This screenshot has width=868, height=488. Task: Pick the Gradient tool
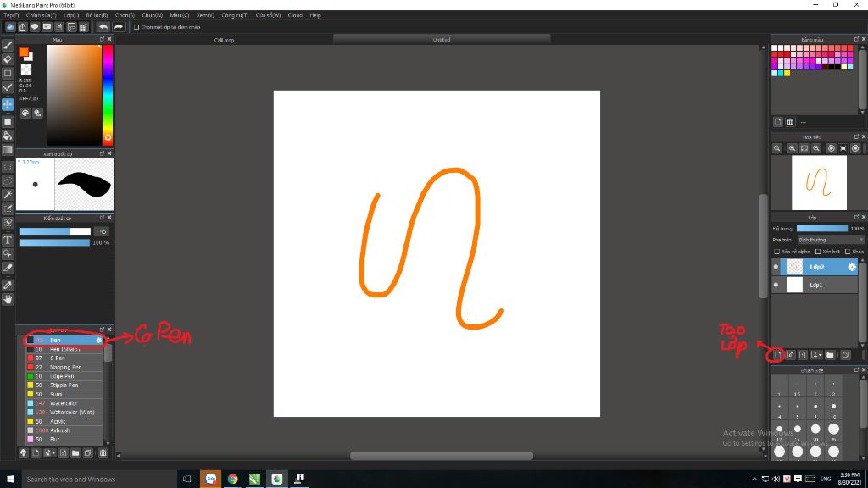coord(8,149)
